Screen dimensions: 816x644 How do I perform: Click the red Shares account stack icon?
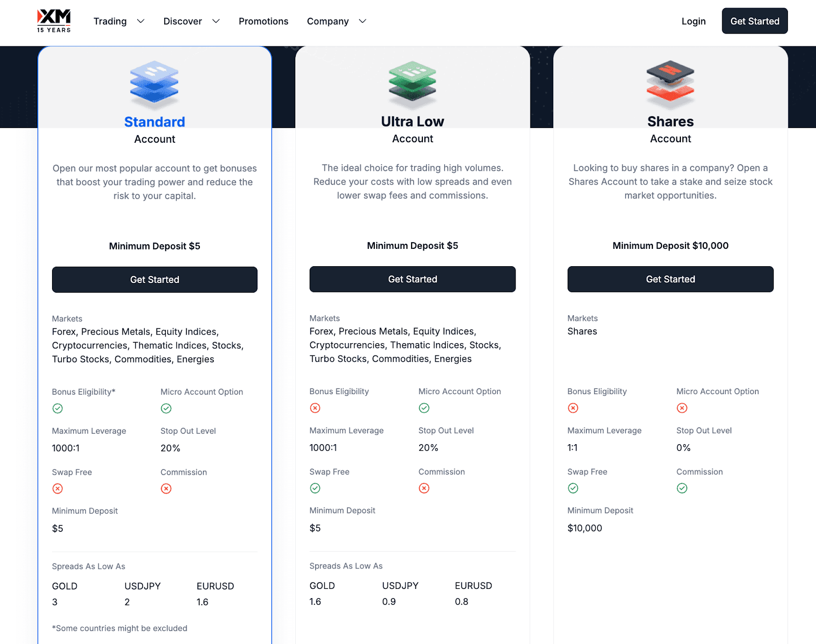pos(671,85)
